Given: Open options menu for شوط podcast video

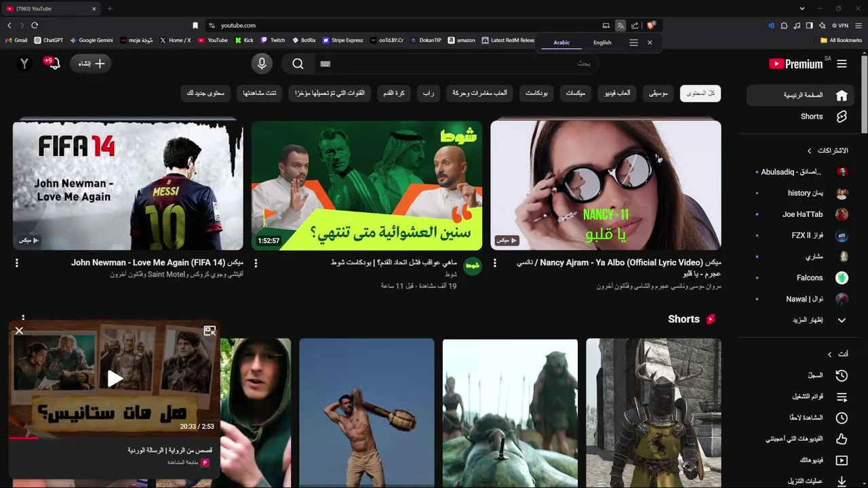Looking at the screenshot, I should click(256, 263).
